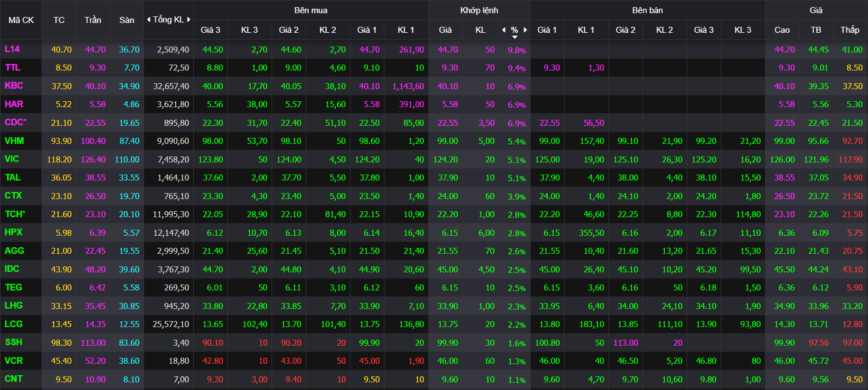The height and width of the screenshot is (390, 868).
Task: Click HAR buy volume 391,00
Action: (x=412, y=104)
